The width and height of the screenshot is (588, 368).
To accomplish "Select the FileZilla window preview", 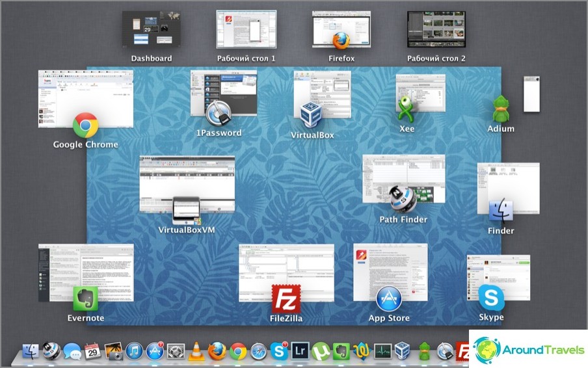I will [286, 273].
